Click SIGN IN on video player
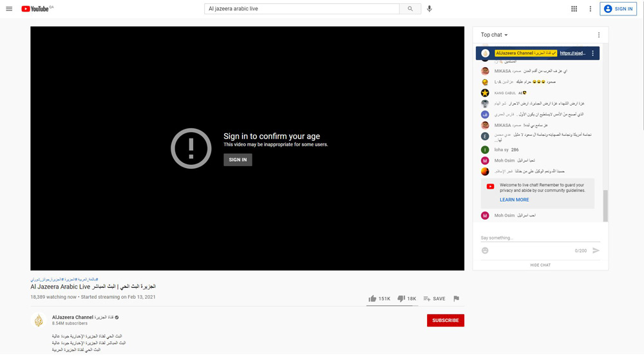Screen dimensions: 644x362 coord(238,160)
